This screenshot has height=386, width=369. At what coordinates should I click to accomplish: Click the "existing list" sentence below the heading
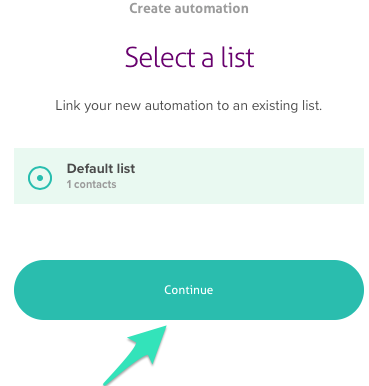point(189,106)
